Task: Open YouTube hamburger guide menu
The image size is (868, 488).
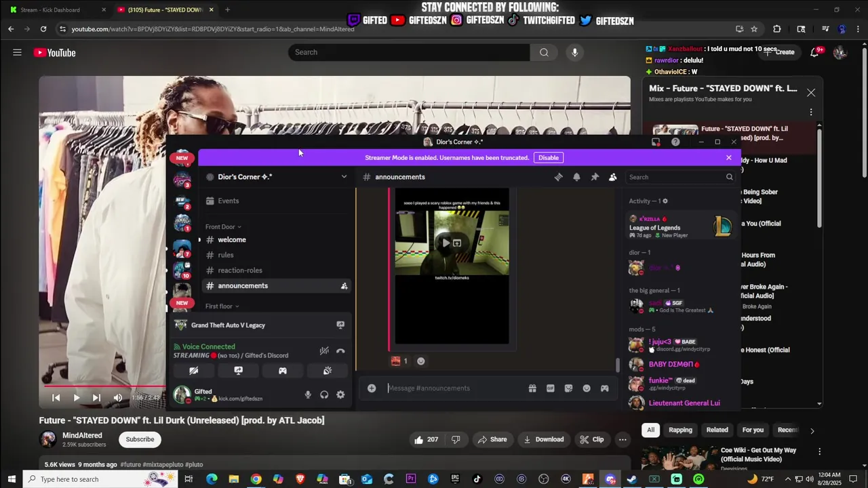Action: pos(17,52)
